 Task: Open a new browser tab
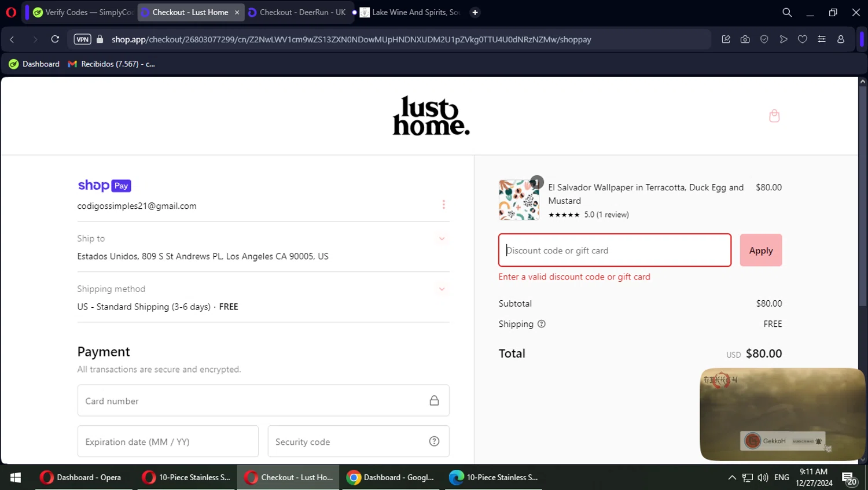pyautogui.click(x=475, y=12)
